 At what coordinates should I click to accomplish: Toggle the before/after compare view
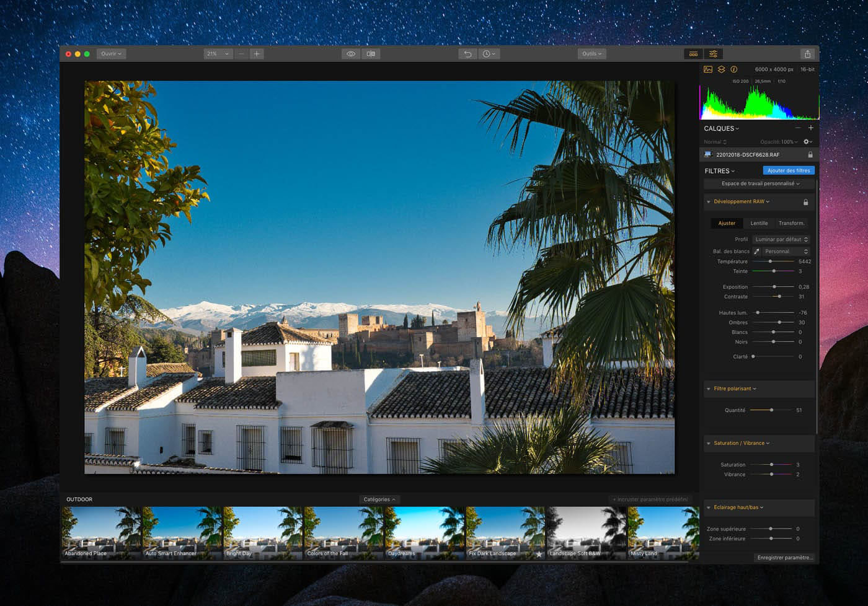pos(371,54)
